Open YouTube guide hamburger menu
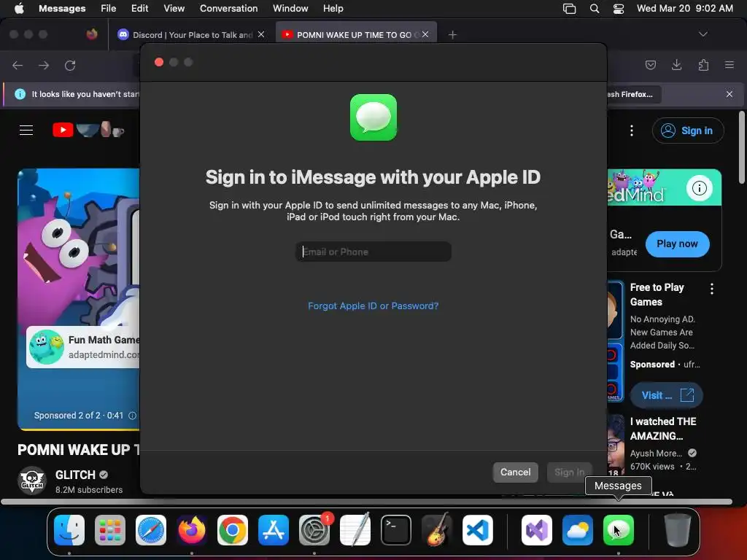 pyautogui.click(x=26, y=130)
